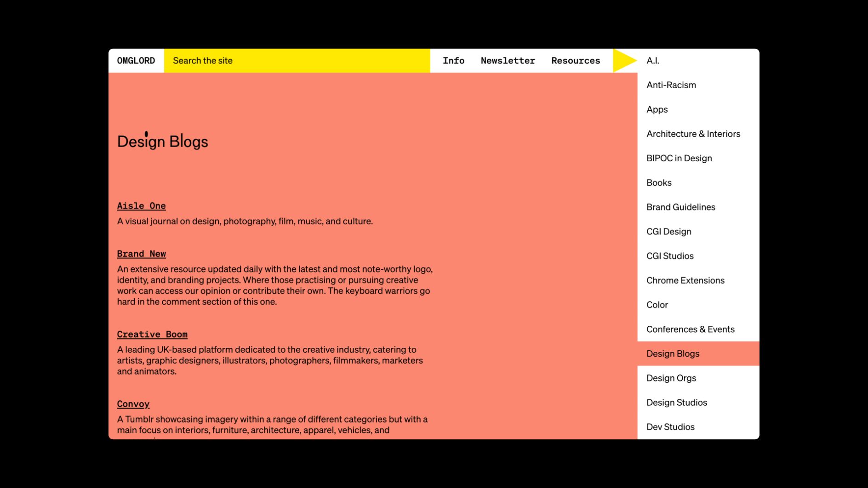
Task: Open the Resources menu item
Action: 576,61
